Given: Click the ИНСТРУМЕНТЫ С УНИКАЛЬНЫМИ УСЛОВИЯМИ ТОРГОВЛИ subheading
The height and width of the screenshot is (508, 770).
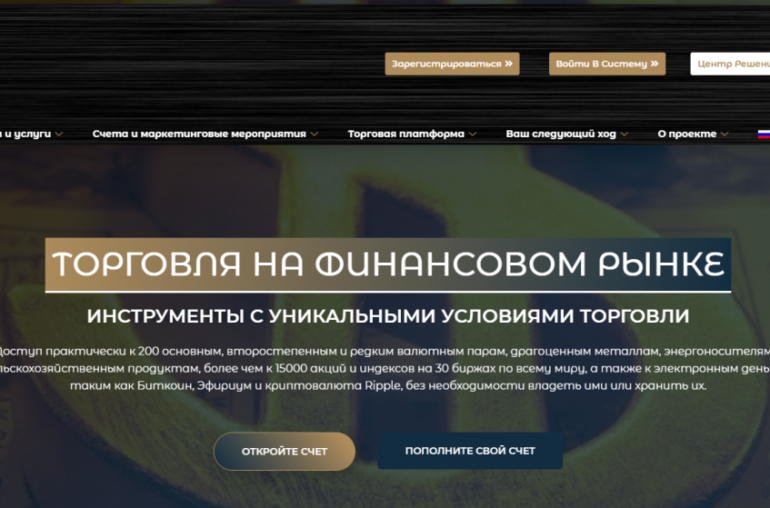Looking at the screenshot, I should [x=388, y=316].
